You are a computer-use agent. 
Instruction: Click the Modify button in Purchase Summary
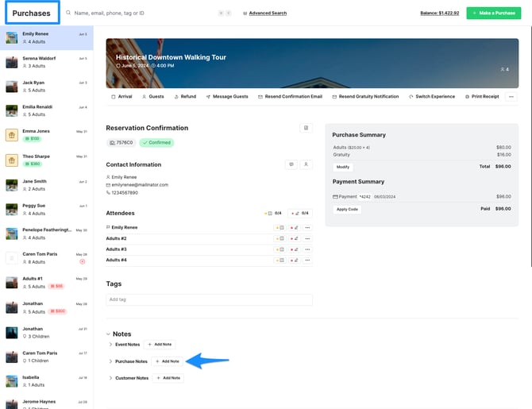point(343,167)
